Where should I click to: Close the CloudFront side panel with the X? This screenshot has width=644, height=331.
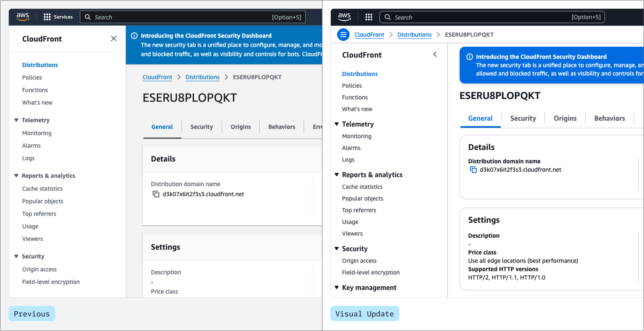[x=114, y=38]
